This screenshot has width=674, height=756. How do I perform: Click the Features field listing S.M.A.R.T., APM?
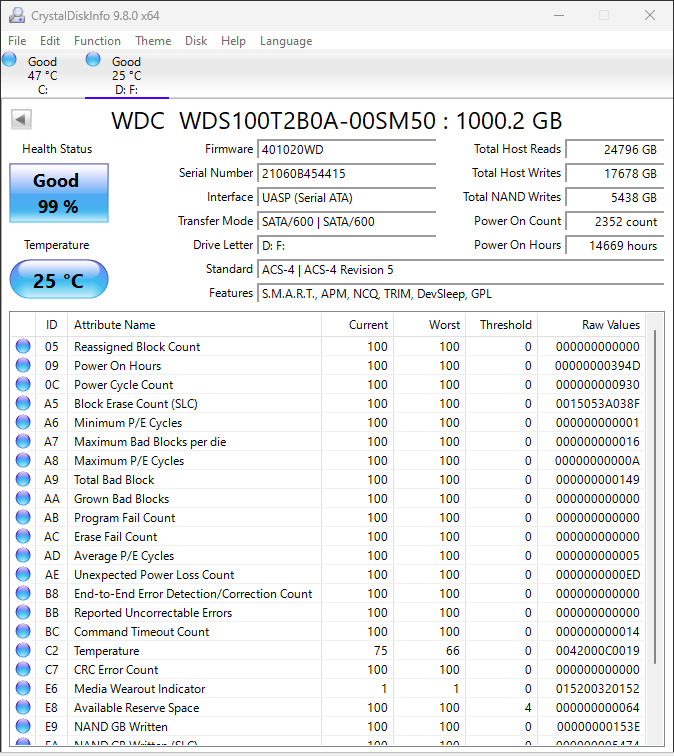click(461, 294)
